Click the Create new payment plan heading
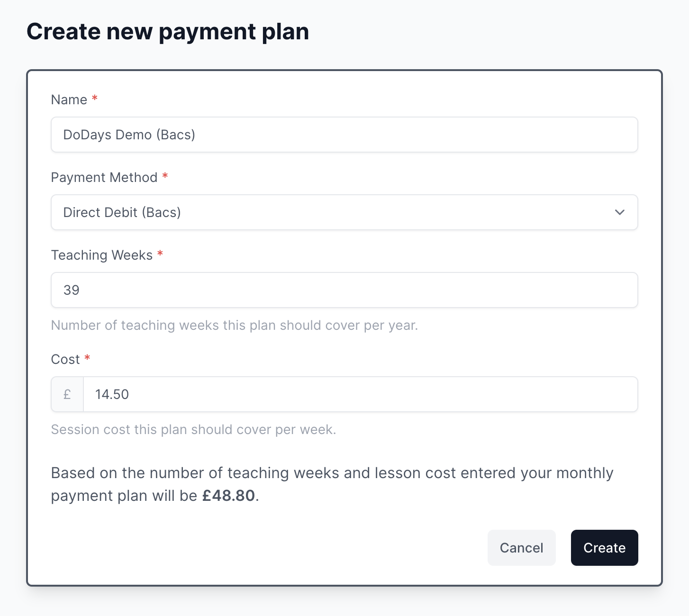Image resolution: width=689 pixels, height=616 pixels. 168,31
